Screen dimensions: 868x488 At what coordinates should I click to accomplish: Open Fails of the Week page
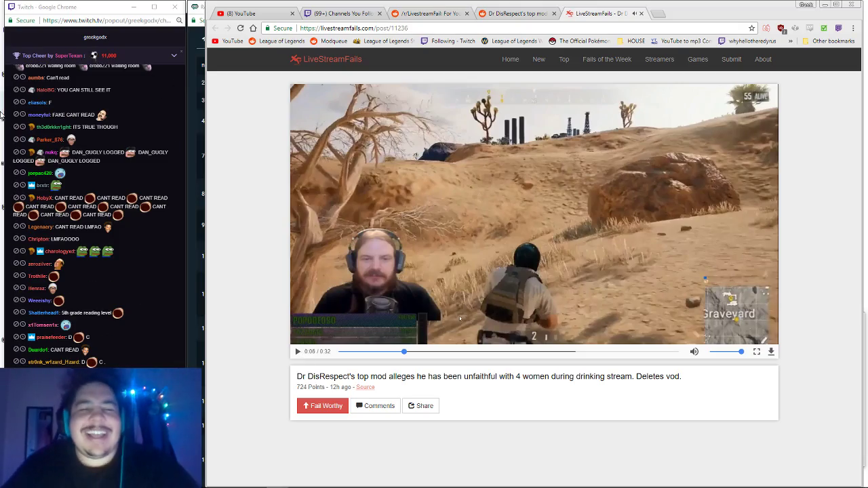[x=607, y=59]
